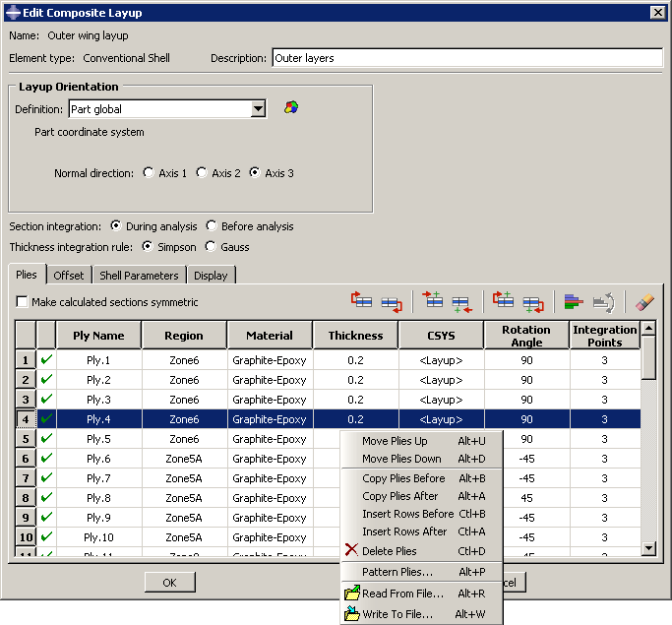This screenshot has height=625, width=672.
Task: Click the Move Plies Up toolbar icon
Action: pos(362,302)
